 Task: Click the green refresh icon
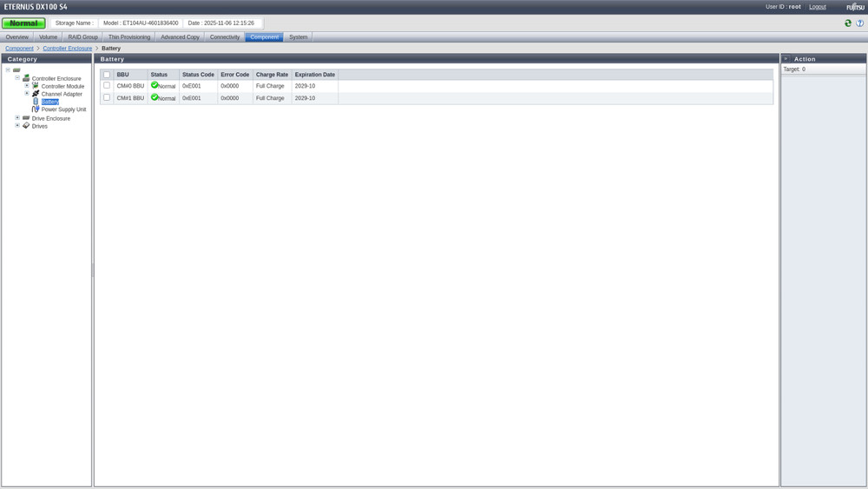point(847,23)
